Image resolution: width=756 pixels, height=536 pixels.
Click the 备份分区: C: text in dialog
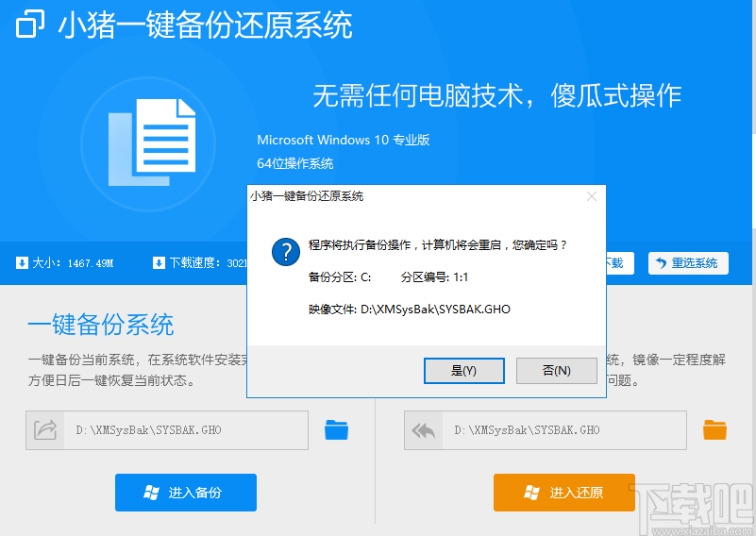click(x=340, y=277)
